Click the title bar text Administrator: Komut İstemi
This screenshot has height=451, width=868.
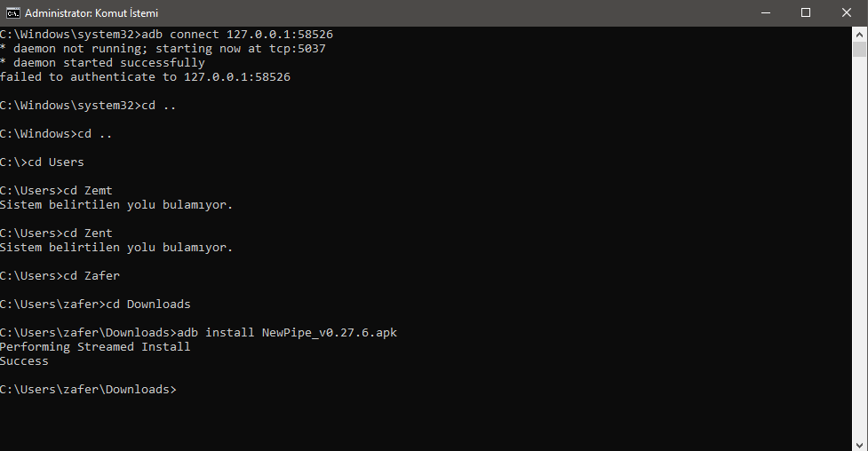(x=92, y=12)
